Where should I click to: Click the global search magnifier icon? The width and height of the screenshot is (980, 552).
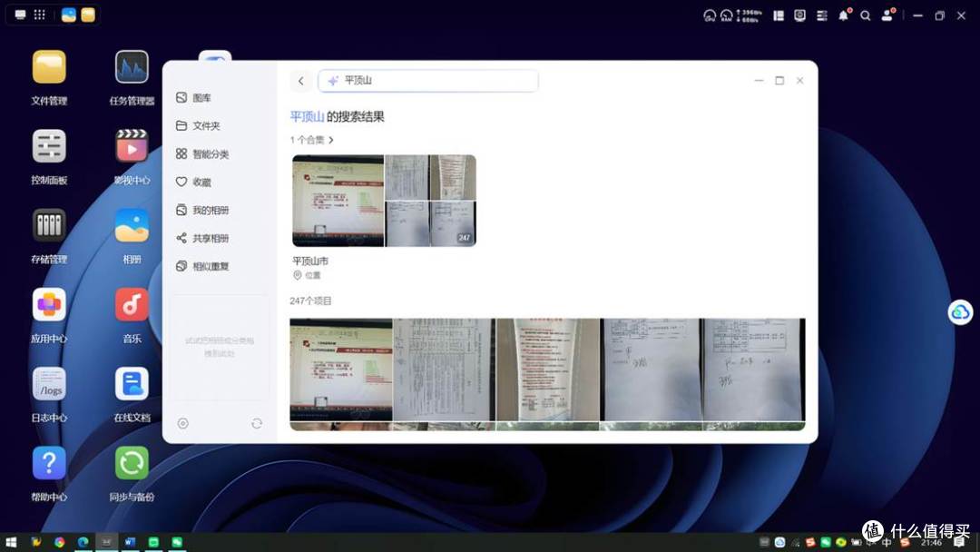(865, 15)
